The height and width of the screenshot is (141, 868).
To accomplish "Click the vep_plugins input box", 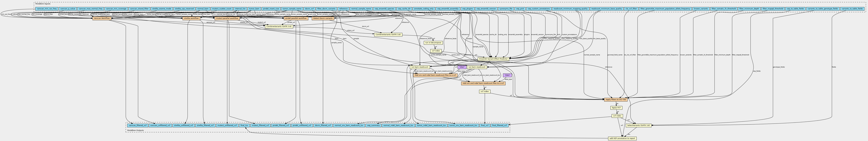I will coord(467,9).
